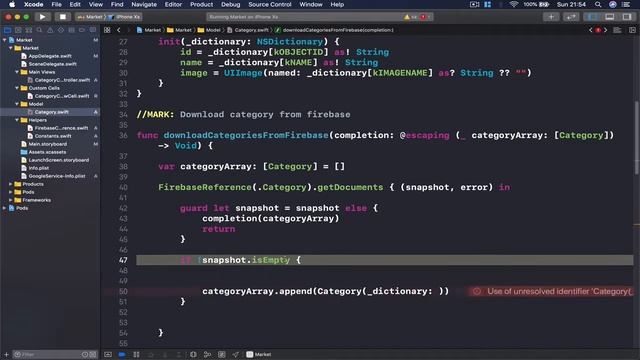Hide the debug area with the toggle button
640x360 pixels.
click(x=108, y=354)
